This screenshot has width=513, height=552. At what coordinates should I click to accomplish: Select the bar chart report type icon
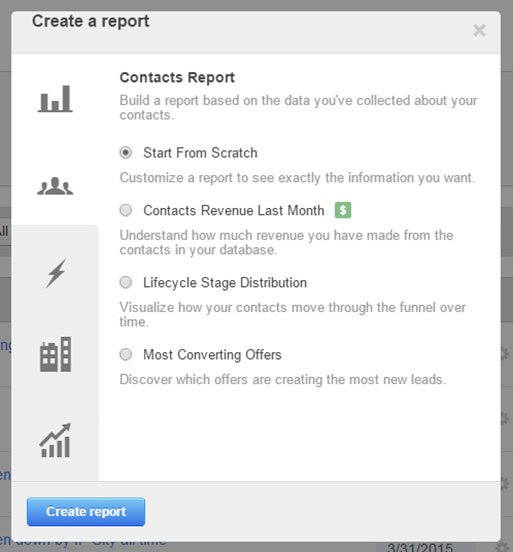(55, 99)
